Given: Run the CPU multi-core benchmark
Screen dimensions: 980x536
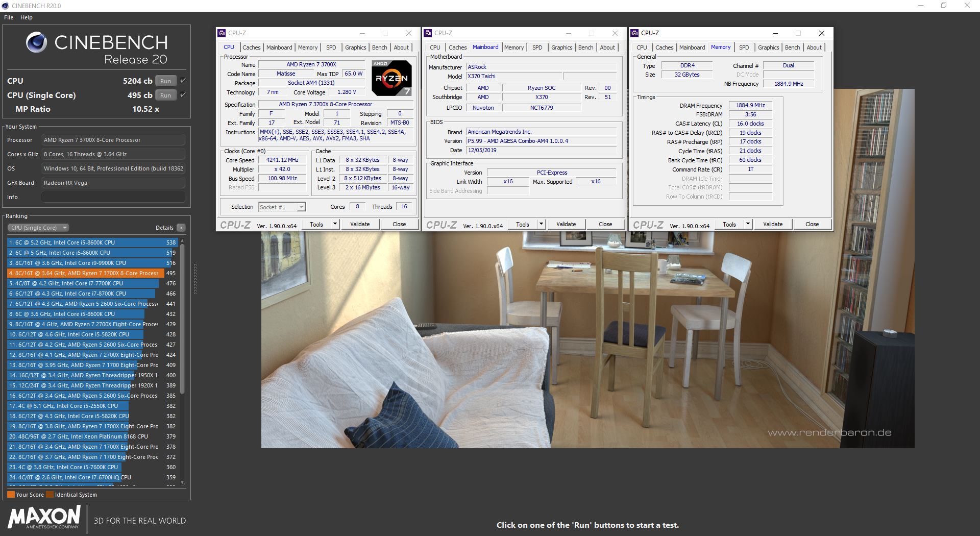Looking at the screenshot, I should point(166,81).
